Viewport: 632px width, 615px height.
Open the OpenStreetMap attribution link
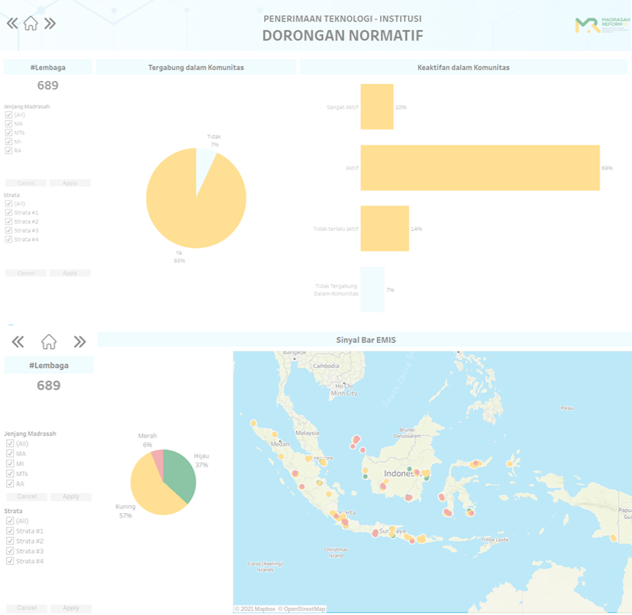click(303, 608)
